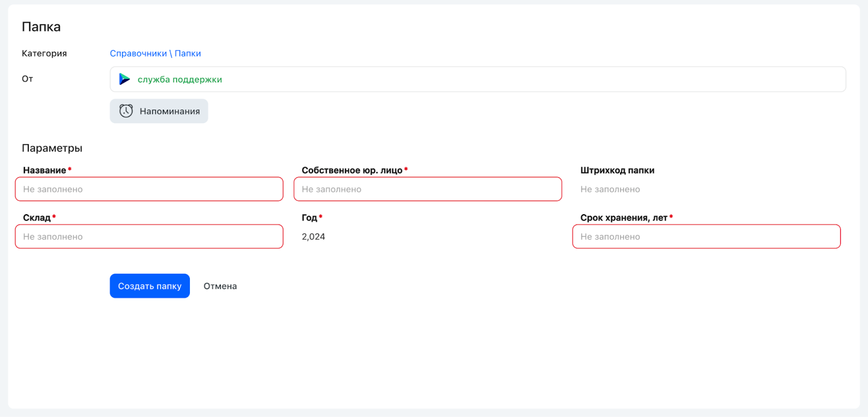This screenshot has width=868, height=417.
Task: Click the служба поддержки sender logo icon
Action: (125, 79)
